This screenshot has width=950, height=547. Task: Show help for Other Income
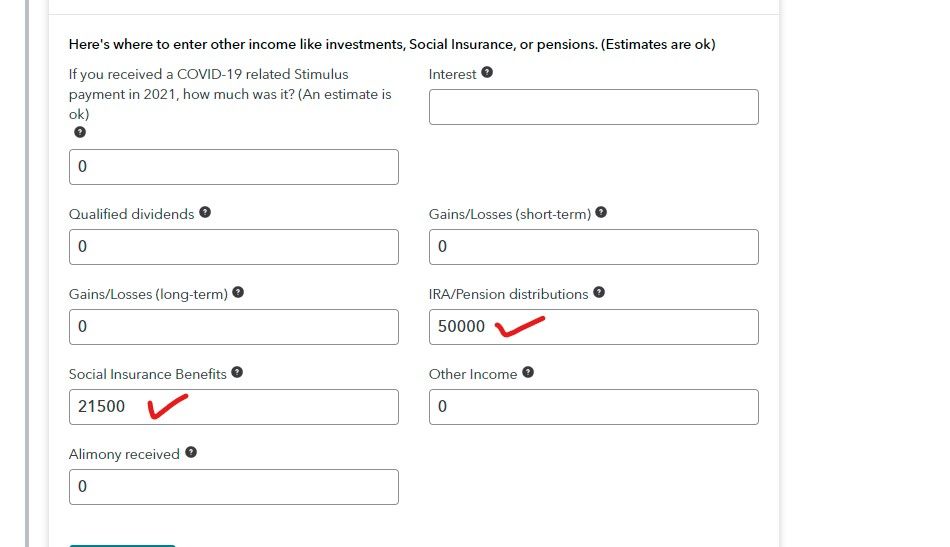coord(528,373)
